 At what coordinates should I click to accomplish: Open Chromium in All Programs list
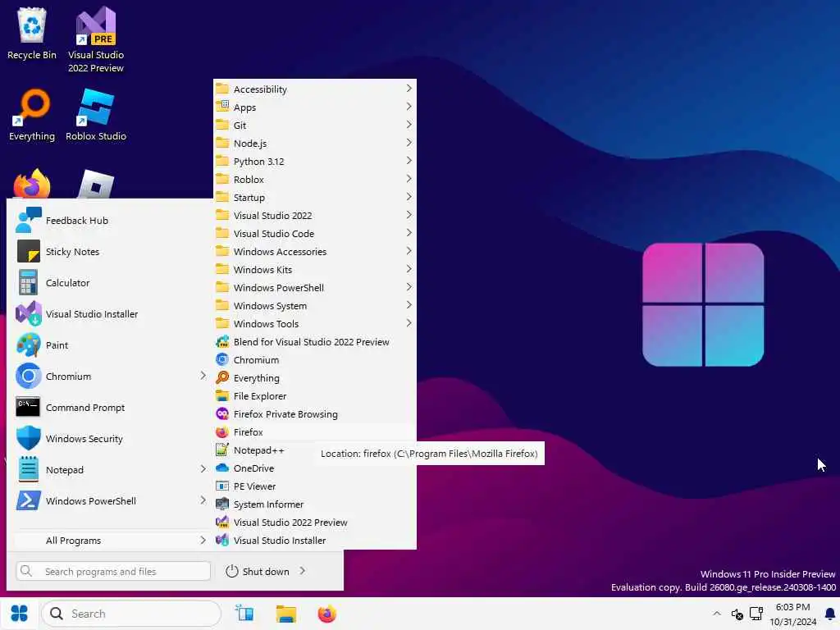point(314,360)
